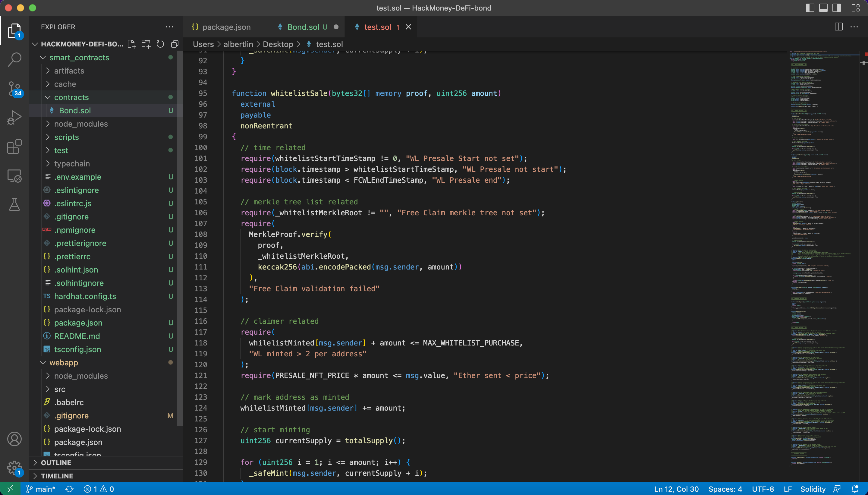The width and height of the screenshot is (868, 495).
Task: Change language mode Solidity
Action: [813, 489]
